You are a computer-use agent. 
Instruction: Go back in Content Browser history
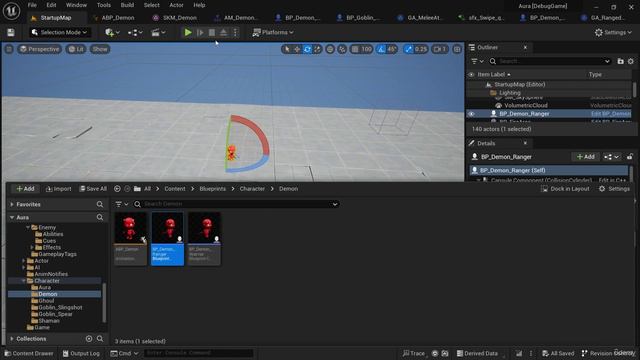tap(117, 189)
